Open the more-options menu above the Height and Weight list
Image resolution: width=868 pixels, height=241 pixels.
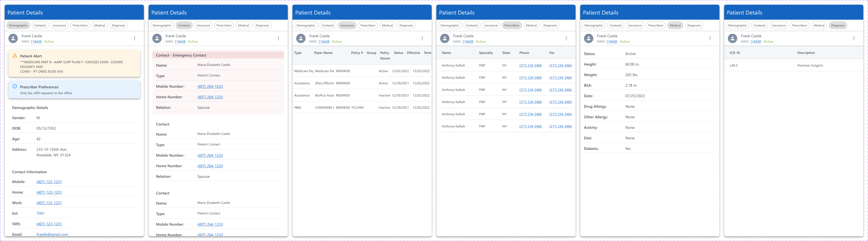click(710, 38)
